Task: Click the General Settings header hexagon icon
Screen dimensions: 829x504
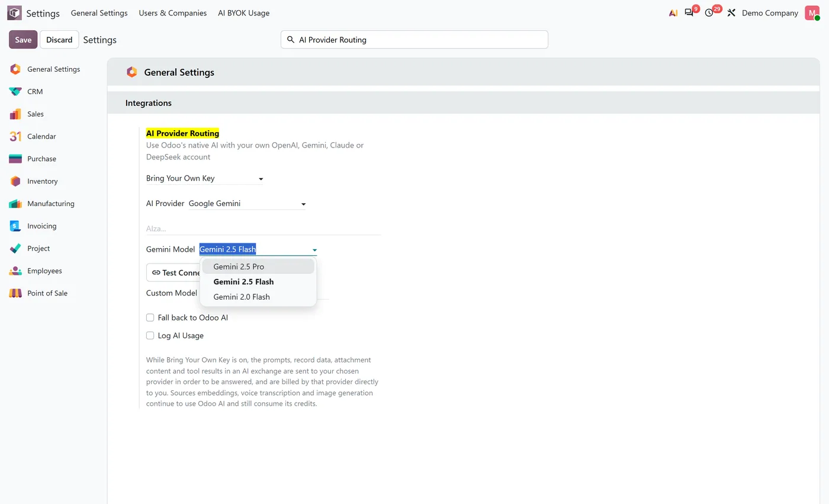Action: point(131,72)
